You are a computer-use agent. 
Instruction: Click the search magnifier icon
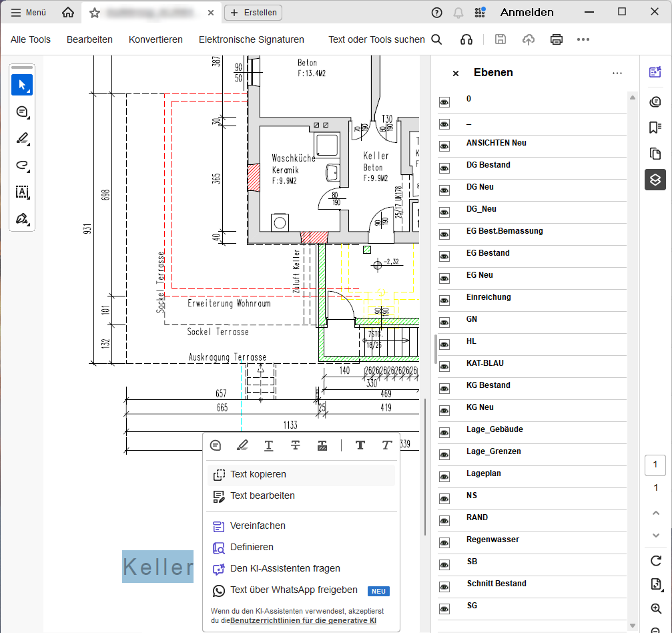pyautogui.click(x=436, y=39)
